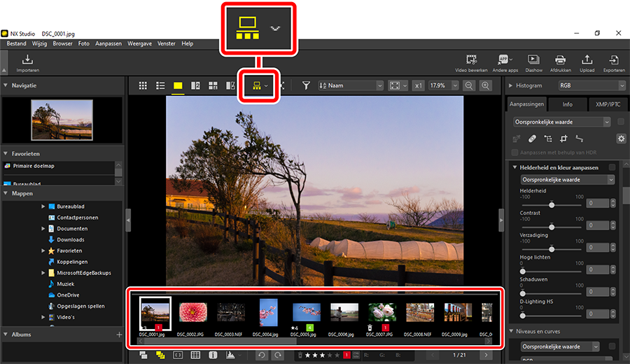Select the Downloads folder
This screenshot has height=364, width=630.
pyautogui.click(x=71, y=239)
